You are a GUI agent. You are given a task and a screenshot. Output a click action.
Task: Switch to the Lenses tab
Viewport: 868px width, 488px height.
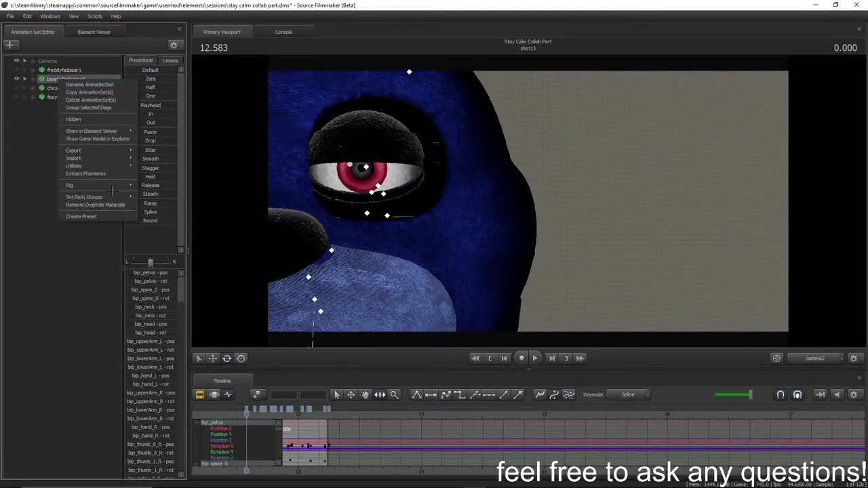(x=170, y=60)
